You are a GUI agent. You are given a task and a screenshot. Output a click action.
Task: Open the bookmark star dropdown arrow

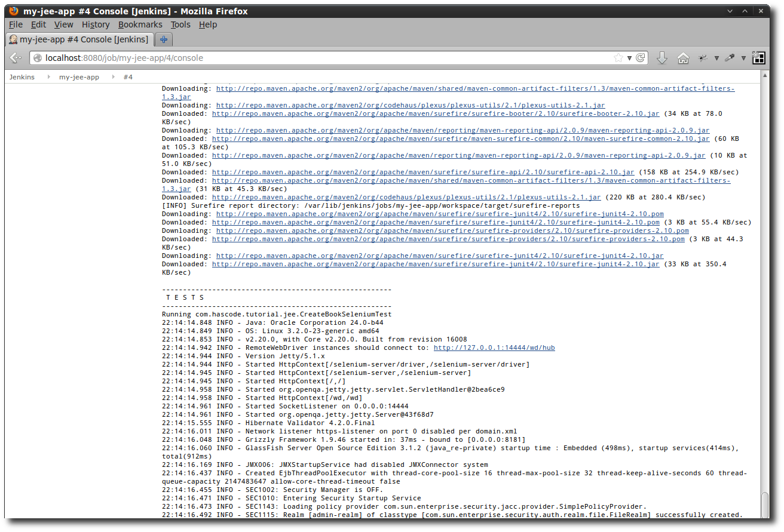pyautogui.click(x=628, y=58)
